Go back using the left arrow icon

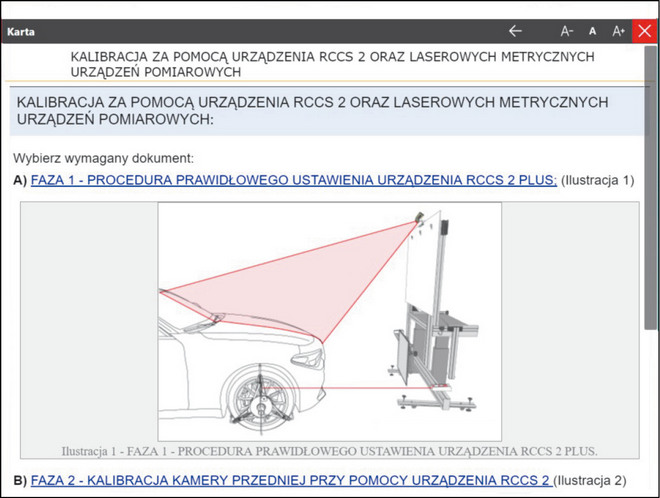click(x=515, y=31)
